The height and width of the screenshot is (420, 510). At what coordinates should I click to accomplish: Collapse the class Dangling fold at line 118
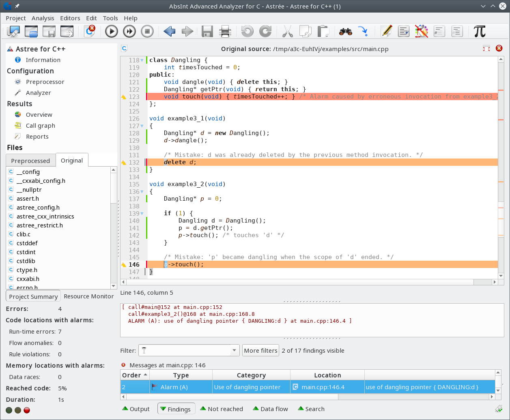[142, 60]
